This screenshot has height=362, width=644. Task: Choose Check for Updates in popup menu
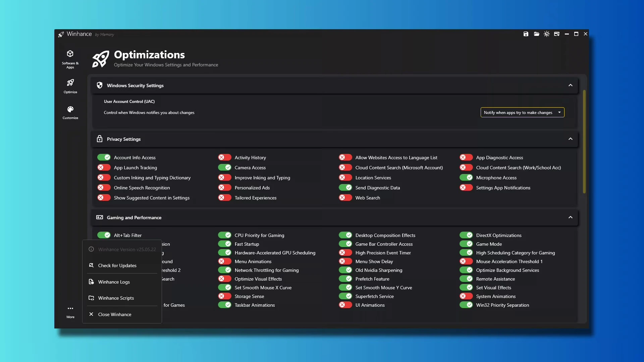point(117,265)
